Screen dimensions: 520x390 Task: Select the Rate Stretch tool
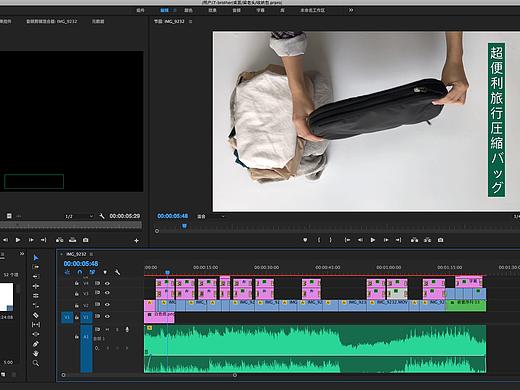(x=36, y=305)
